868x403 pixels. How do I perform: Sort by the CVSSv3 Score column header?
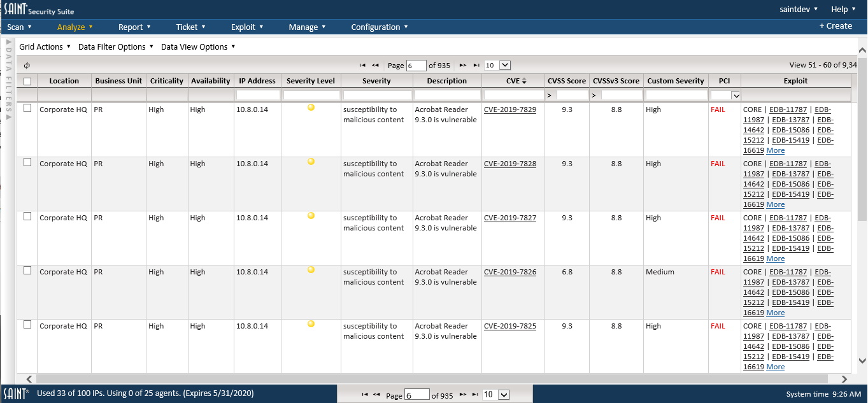pos(616,81)
